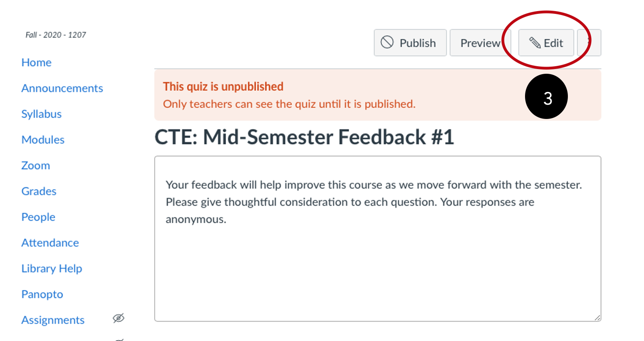Screen dimensions: 644x341
Task: Grab the description box resize handle
Action: 597,317
